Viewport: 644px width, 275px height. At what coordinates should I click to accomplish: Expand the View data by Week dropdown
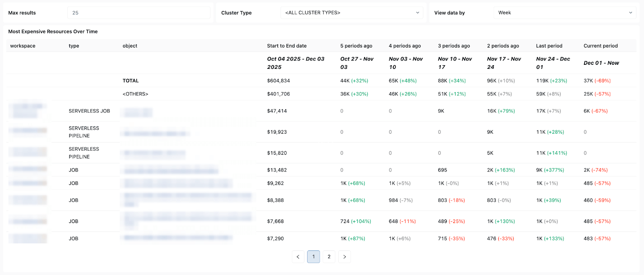click(564, 13)
